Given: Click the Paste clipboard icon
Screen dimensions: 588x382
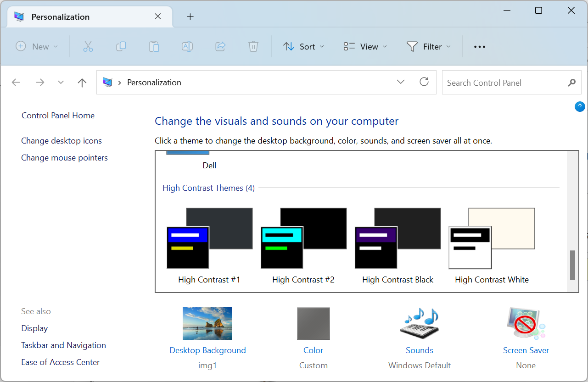Looking at the screenshot, I should 154,46.
